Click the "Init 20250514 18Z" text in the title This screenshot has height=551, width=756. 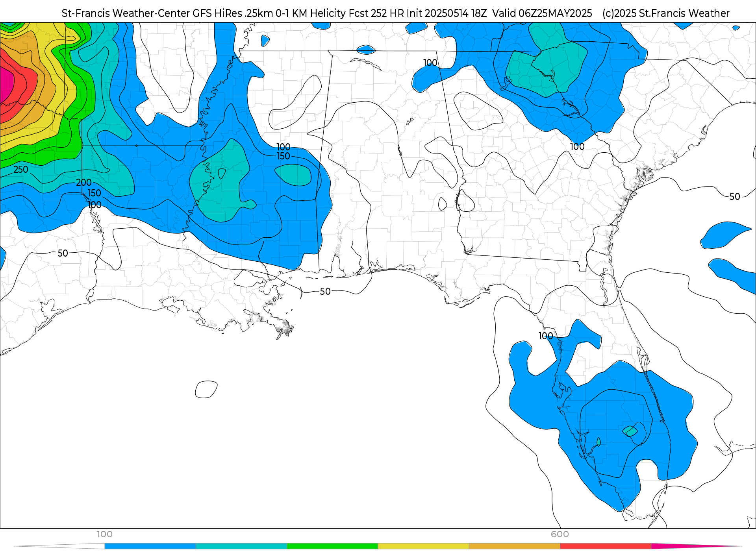click(447, 13)
